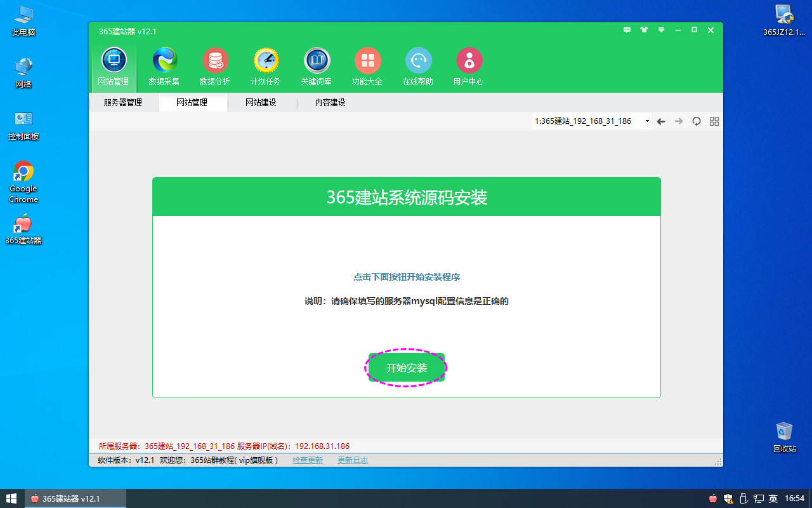Switch to the 网站建设 tab
This screenshot has width=812, height=508.
(x=261, y=102)
